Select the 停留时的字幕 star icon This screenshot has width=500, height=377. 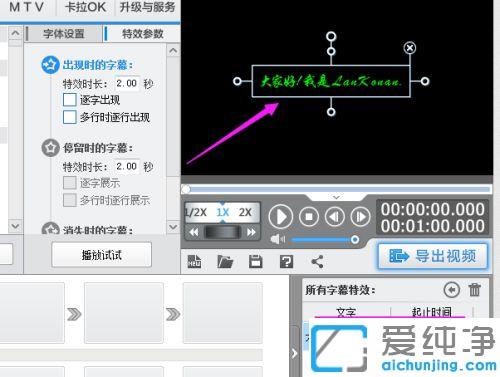50,148
